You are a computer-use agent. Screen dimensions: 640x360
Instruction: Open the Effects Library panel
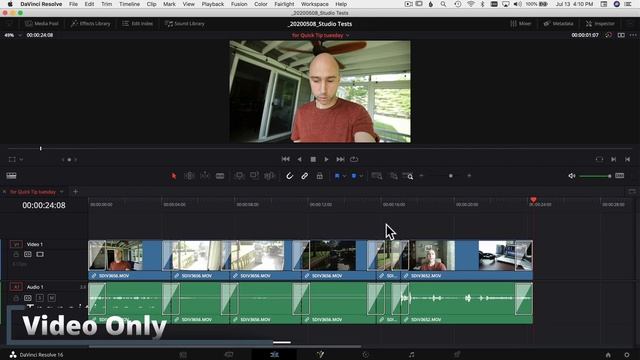point(91,24)
